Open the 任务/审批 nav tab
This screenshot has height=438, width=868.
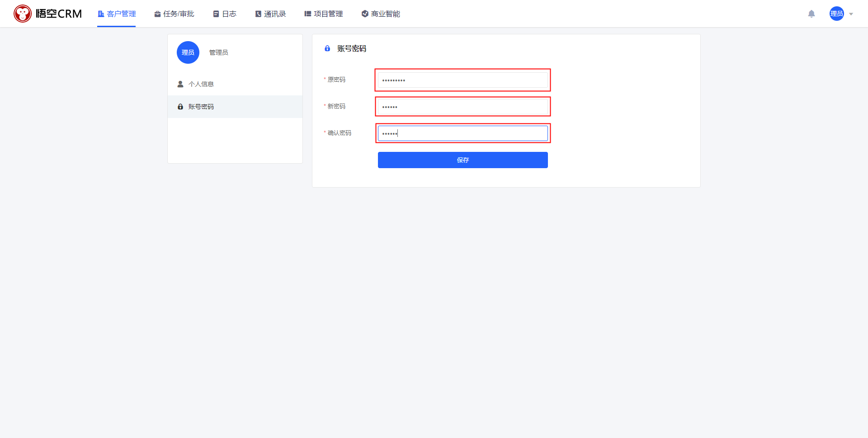(x=174, y=14)
